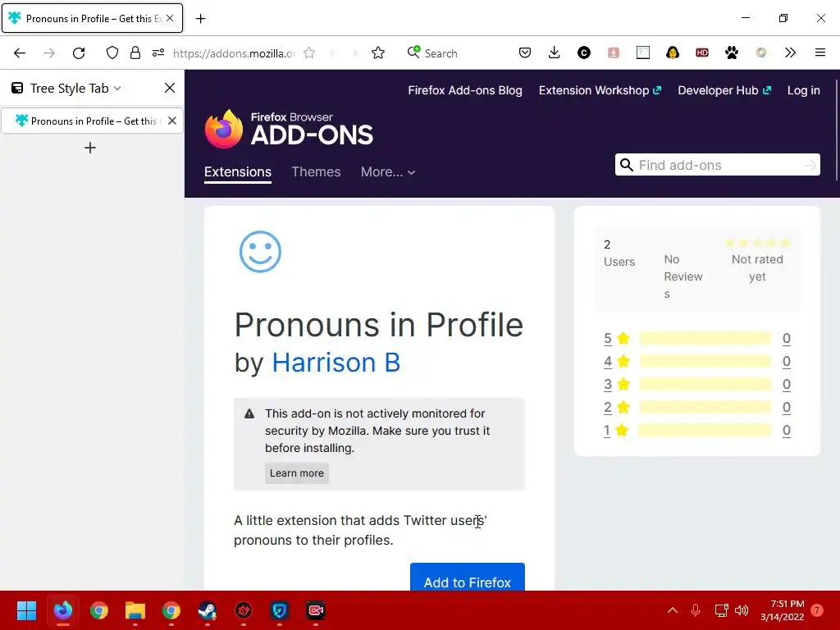Click the bookmark star in address bar
The height and width of the screenshot is (630, 840).
pos(309,53)
